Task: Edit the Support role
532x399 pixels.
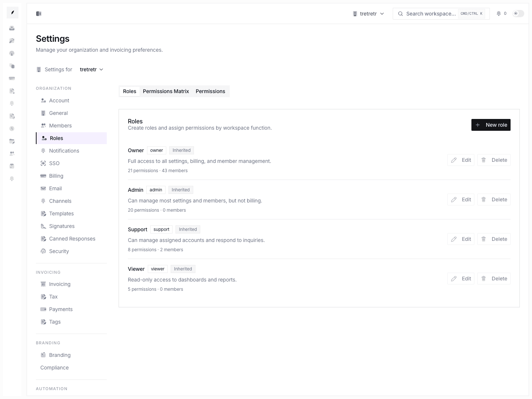Action: pos(461,239)
